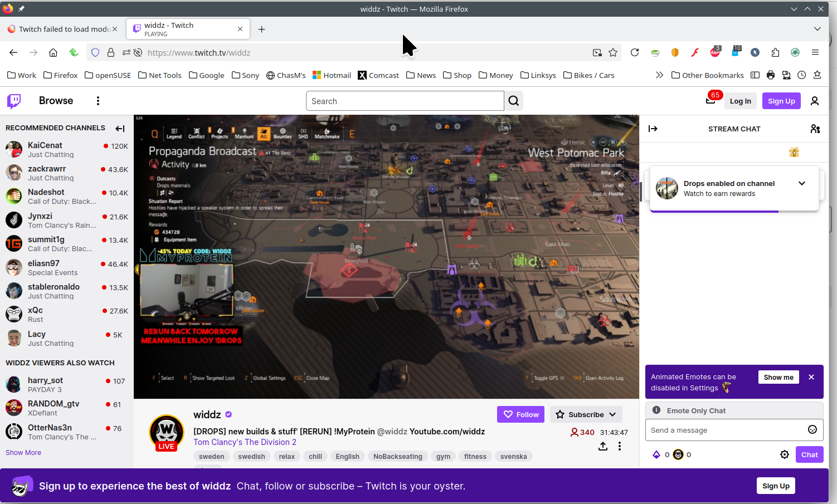This screenshot has width=837, height=504.
Task: Reload the current page
Action: click(x=635, y=52)
